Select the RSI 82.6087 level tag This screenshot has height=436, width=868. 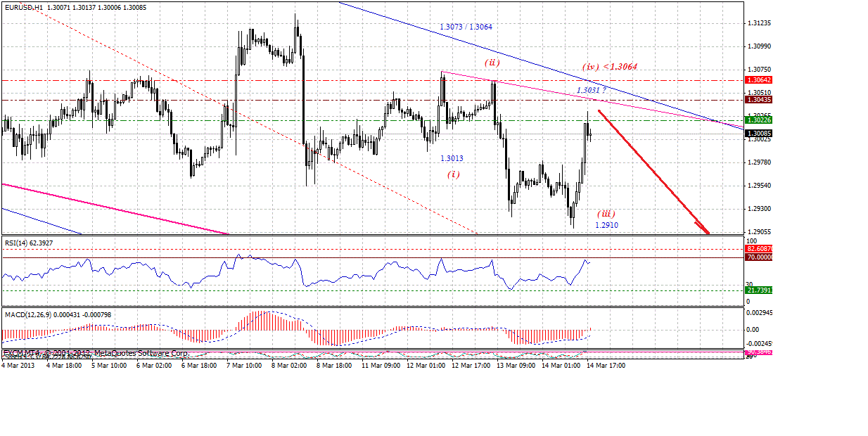coord(760,249)
